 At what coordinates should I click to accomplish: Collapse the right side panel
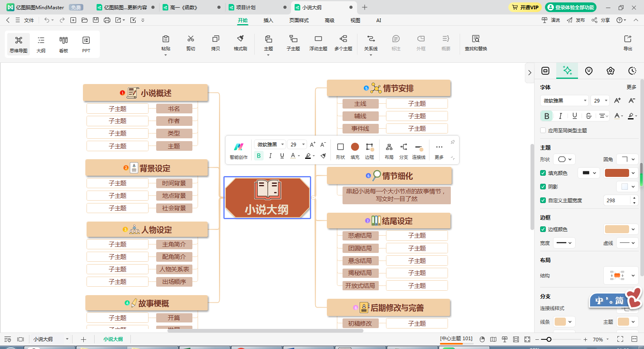coord(530,72)
